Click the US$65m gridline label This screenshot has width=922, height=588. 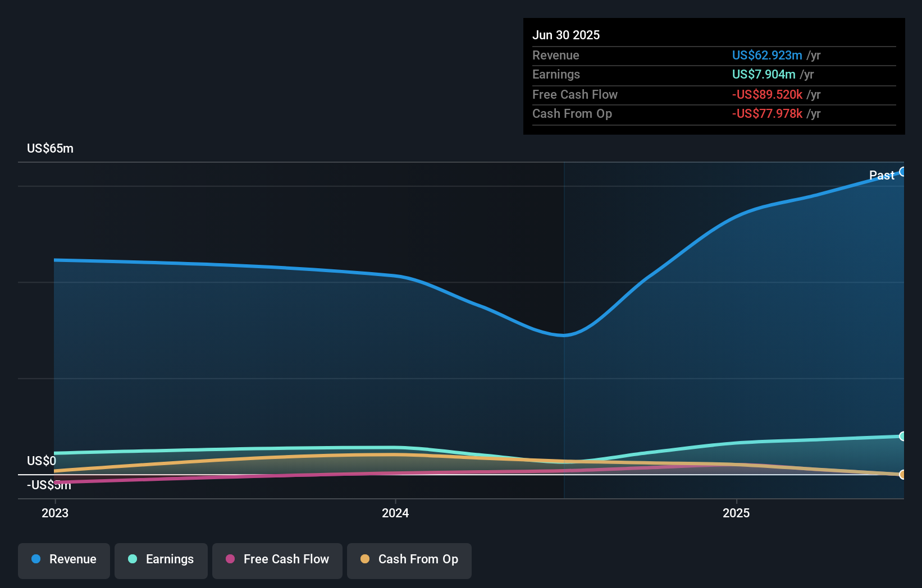point(50,148)
